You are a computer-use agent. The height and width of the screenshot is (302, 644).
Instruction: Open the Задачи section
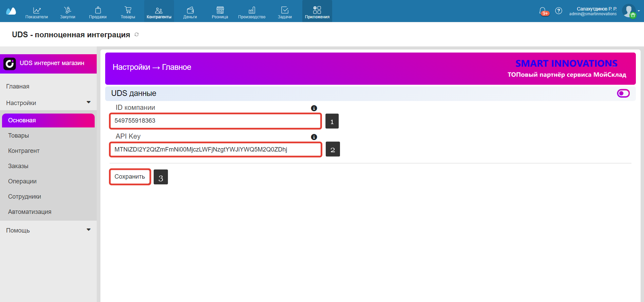[x=285, y=13]
